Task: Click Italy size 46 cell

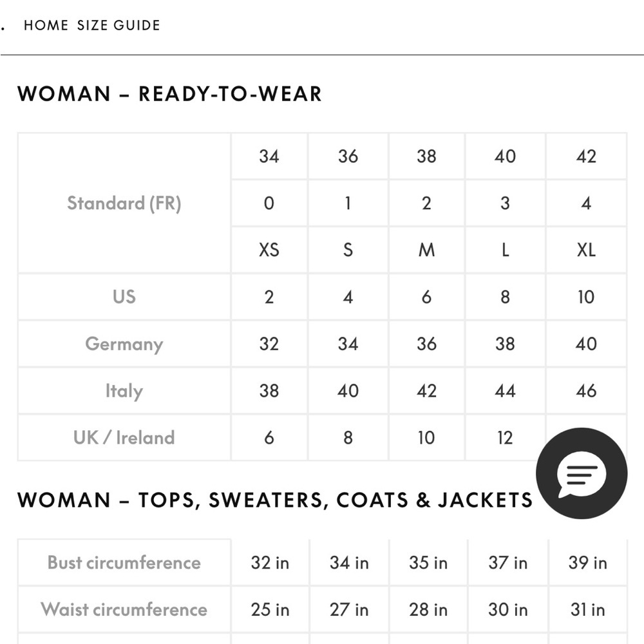Action: (x=586, y=391)
